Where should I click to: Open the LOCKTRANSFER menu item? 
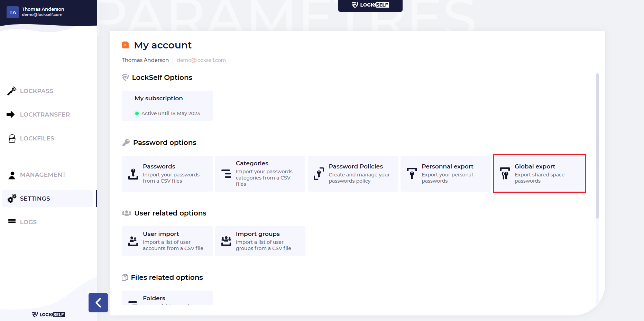(45, 114)
